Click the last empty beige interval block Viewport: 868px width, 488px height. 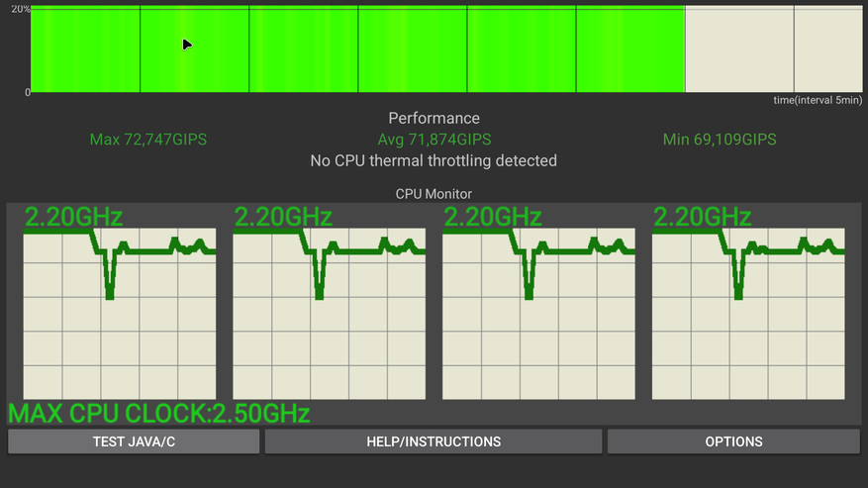point(827,49)
